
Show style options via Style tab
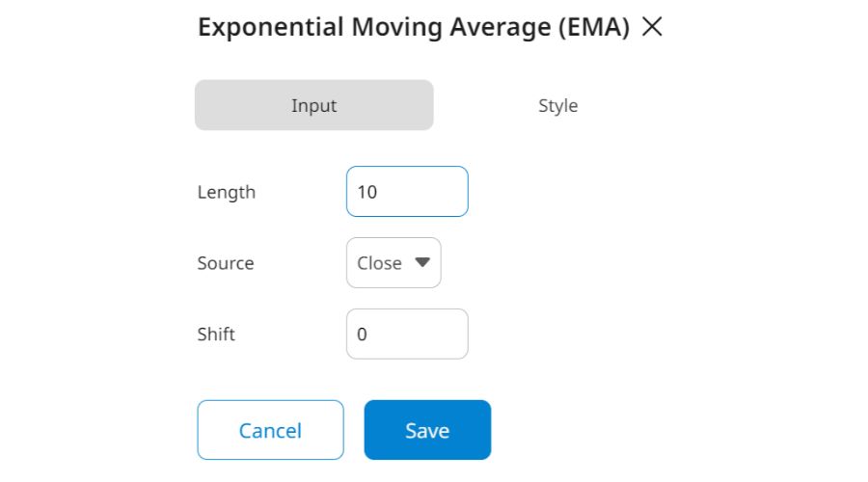point(557,105)
